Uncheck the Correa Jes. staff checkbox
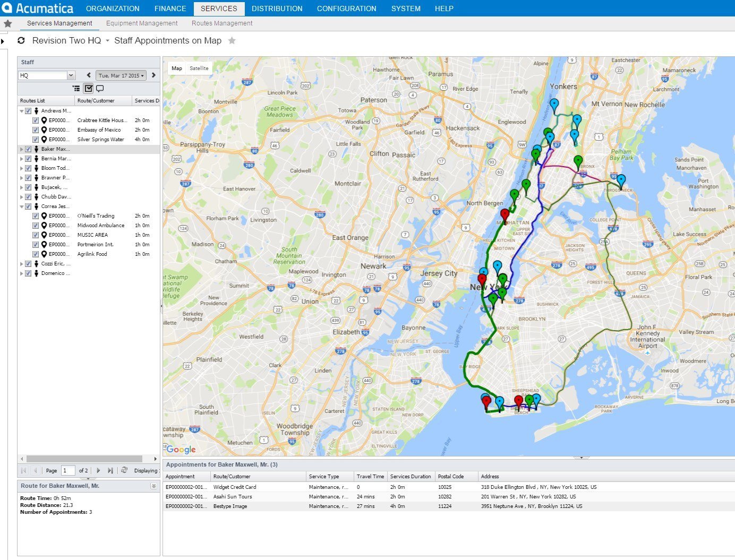 29,206
